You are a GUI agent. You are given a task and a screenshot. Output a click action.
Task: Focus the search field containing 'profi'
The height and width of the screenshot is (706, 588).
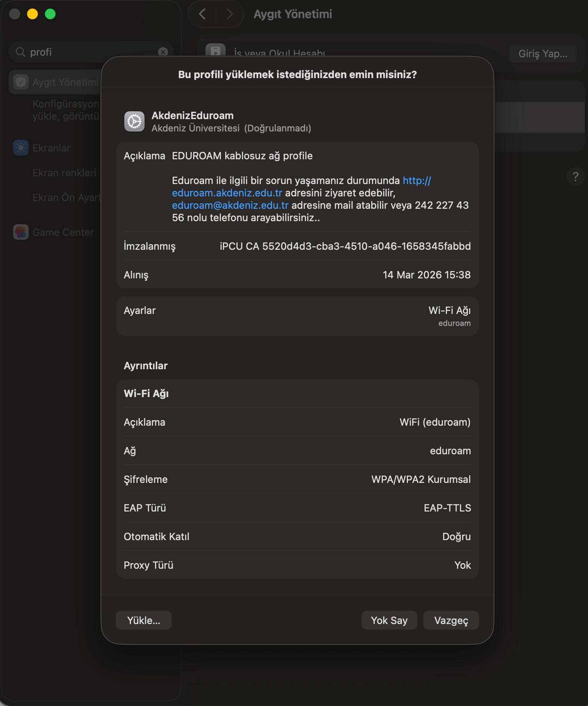pos(91,52)
